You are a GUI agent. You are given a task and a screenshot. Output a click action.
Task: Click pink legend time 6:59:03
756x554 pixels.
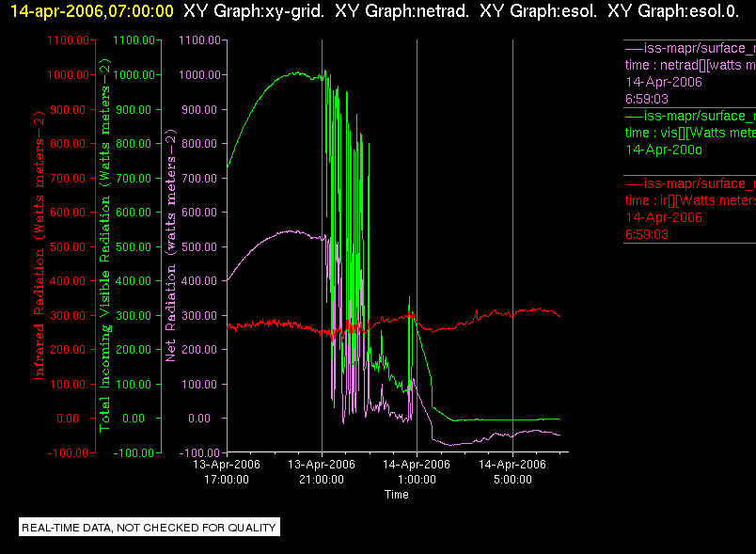(x=647, y=99)
